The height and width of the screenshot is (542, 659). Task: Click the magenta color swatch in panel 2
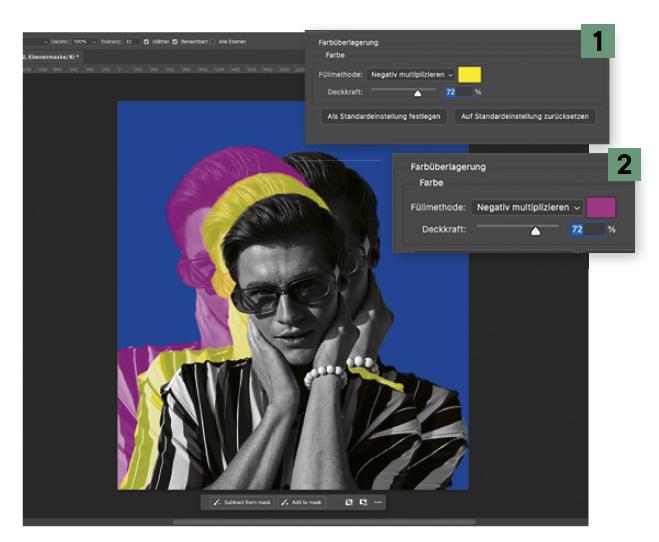tap(601, 207)
